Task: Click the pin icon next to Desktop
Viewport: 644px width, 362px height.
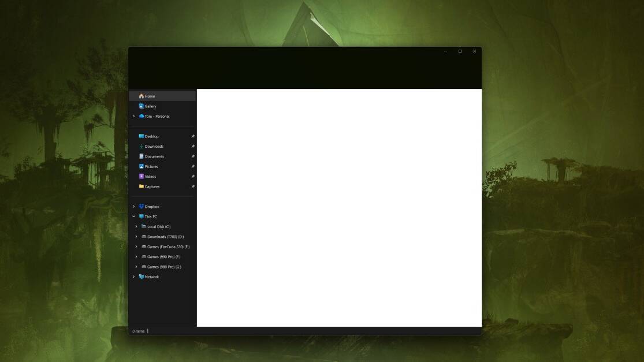Action: [193, 136]
